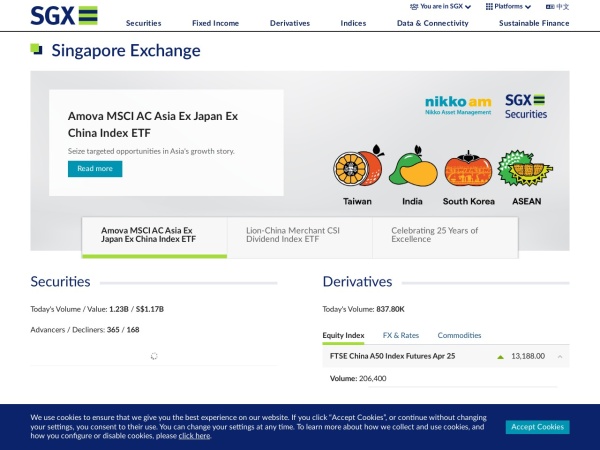600x450 pixels.
Task: Click the South Korea persimmon icon
Action: tap(468, 168)
